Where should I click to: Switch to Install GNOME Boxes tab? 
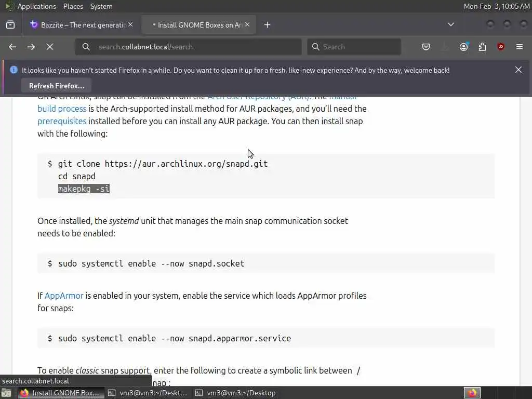199,25
